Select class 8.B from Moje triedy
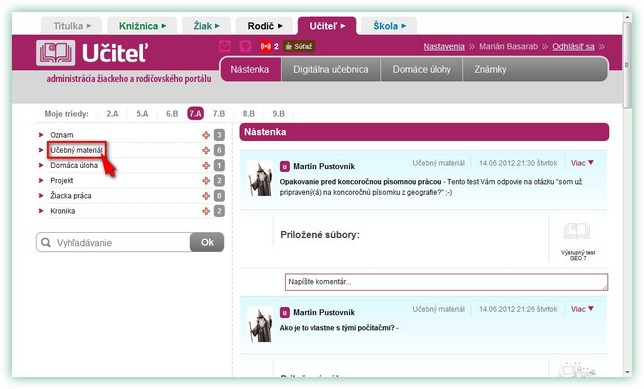This screenshot has height=389, width=644. pos(248,114)
